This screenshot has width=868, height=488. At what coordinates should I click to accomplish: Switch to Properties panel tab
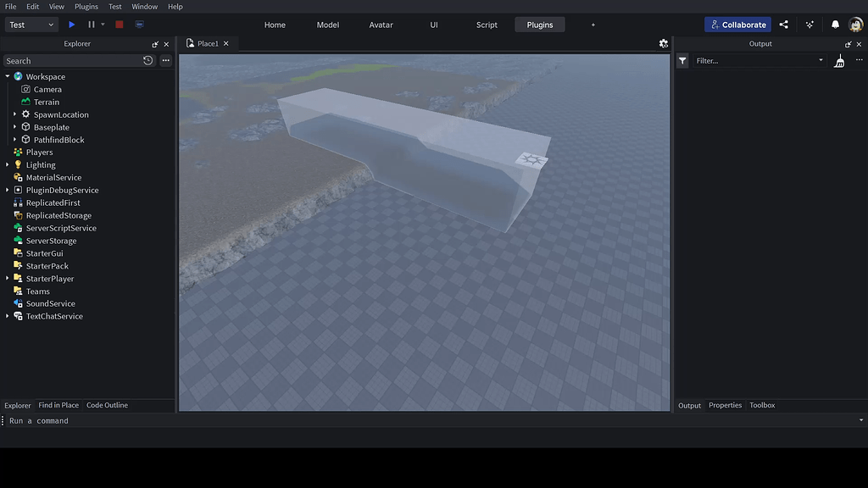click(726, 405)
